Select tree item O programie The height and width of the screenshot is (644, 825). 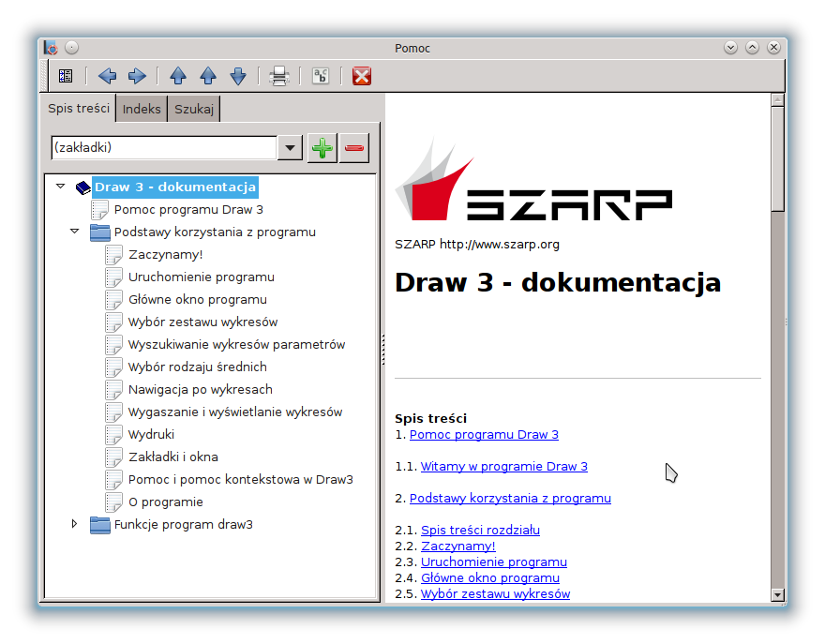click(x=166, y=502)
